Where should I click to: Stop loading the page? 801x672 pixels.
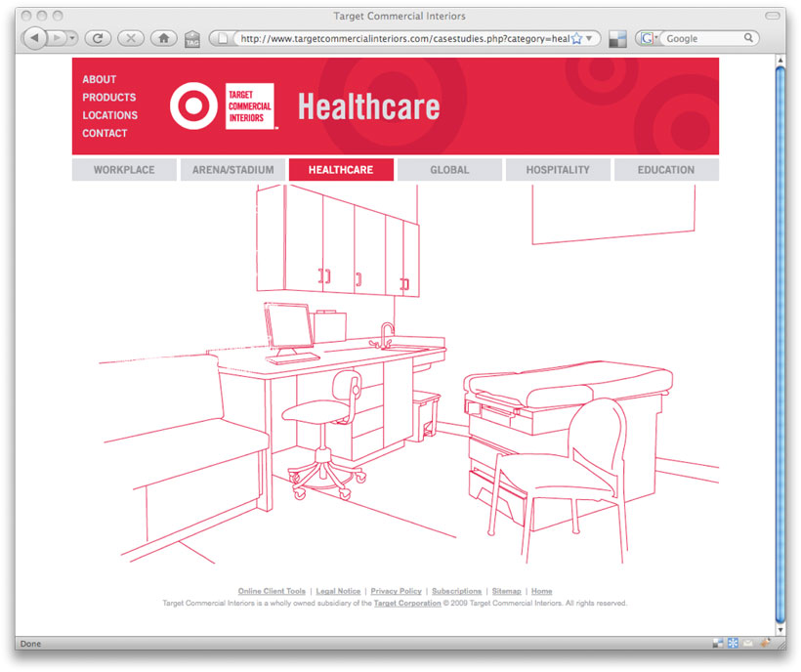click(131, 38)
